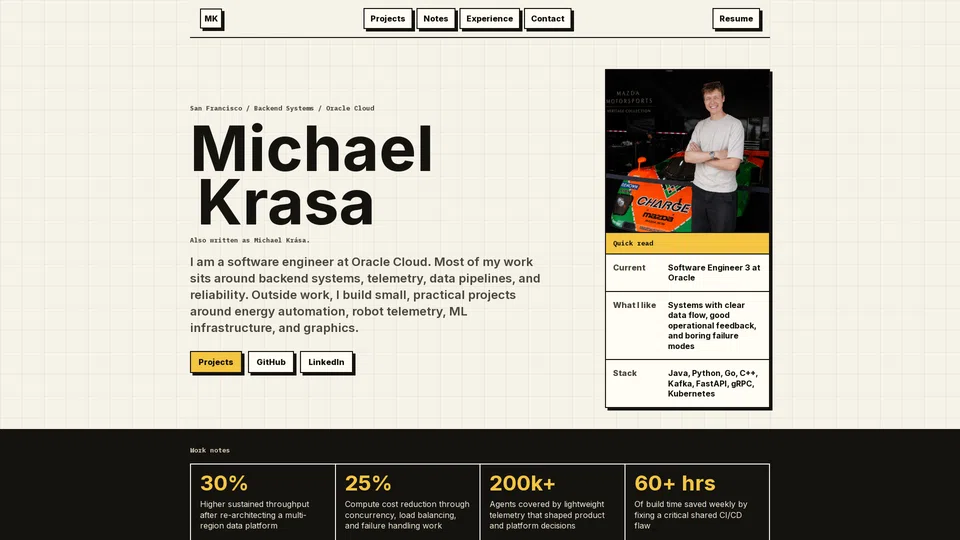
Task: Click the Resume button in the header
Action: (736, 18)
